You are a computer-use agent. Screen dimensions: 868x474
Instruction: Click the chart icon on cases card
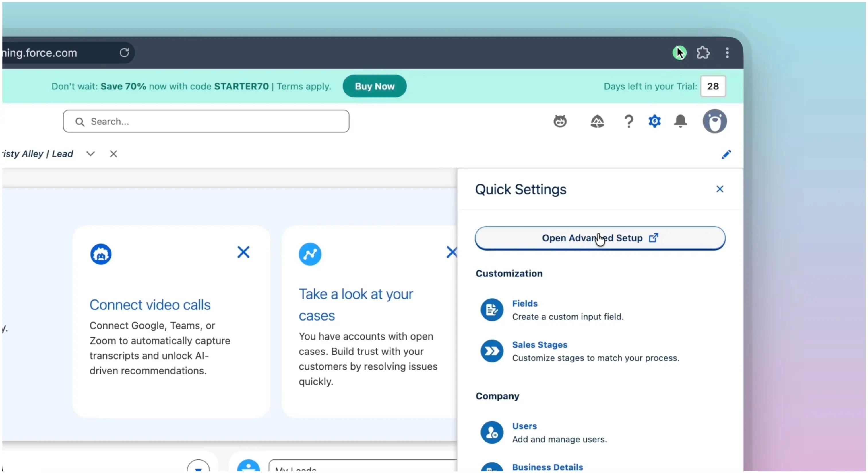tap(310, 254)
